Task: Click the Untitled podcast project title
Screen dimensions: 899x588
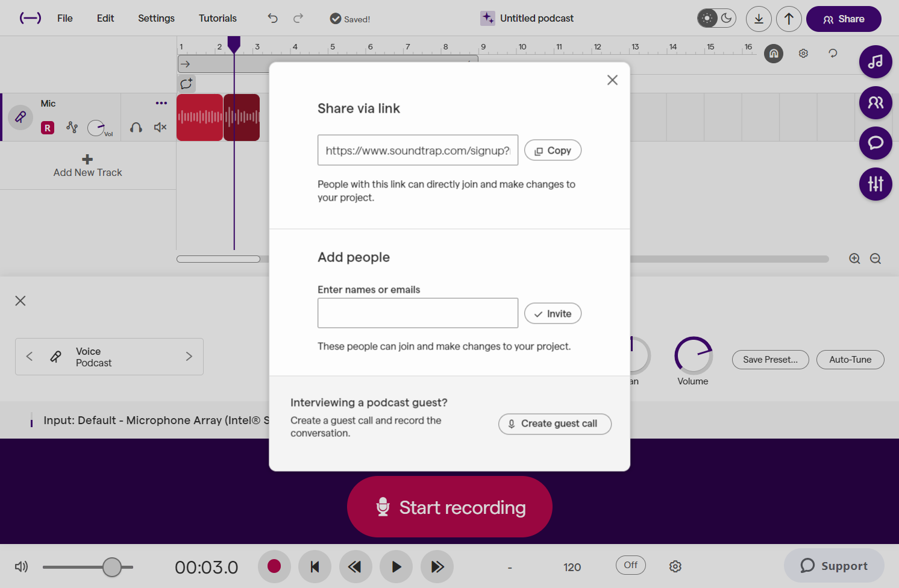Action: click(536, 18)
